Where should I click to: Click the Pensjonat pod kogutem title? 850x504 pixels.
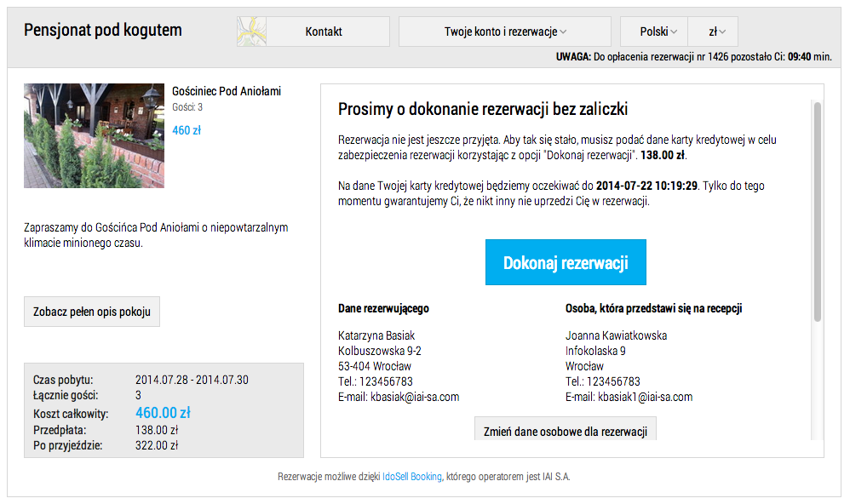coord(103,31)
